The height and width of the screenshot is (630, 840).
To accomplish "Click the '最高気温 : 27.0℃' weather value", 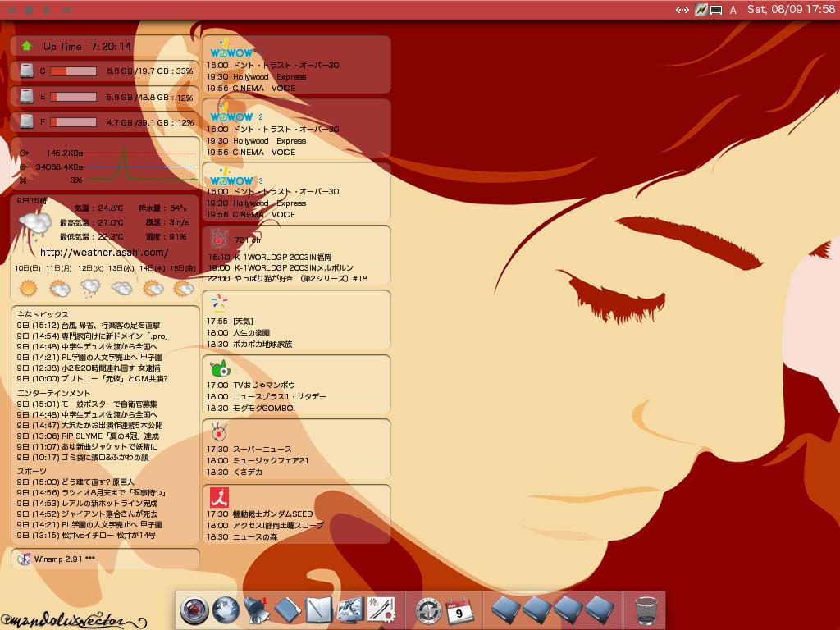I will pyautogui.click(x=91, y=222).
